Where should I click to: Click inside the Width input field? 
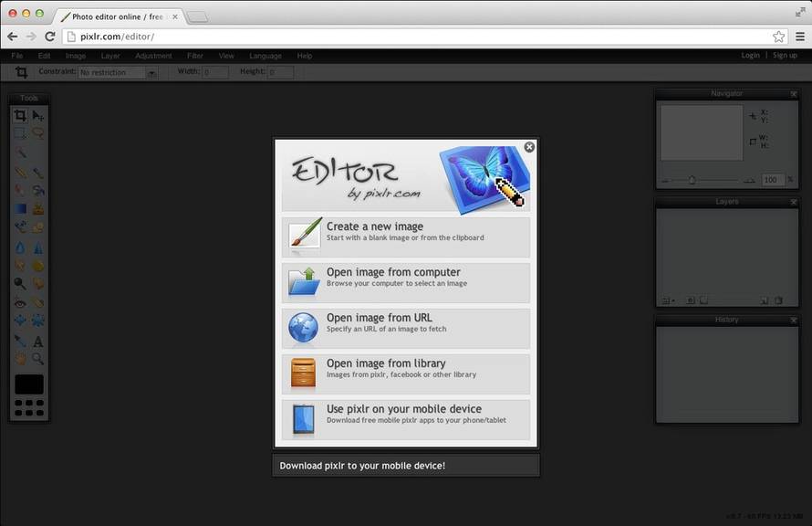pos(216,71)
